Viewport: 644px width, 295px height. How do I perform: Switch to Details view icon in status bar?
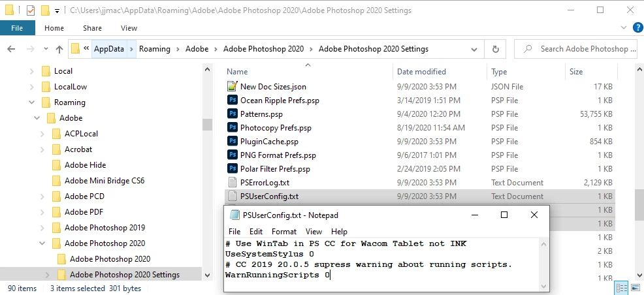(622, 288)
